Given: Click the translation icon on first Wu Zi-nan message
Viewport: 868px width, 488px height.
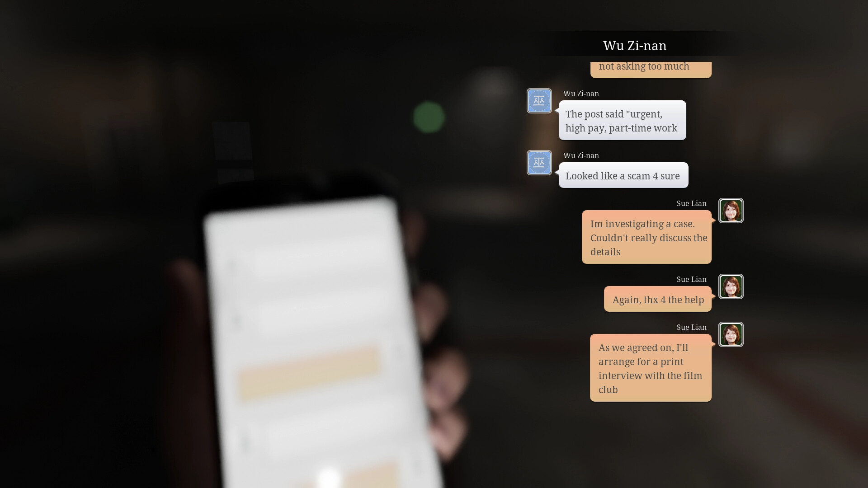Looking at the screenshot, I should [x=538, y=100].
